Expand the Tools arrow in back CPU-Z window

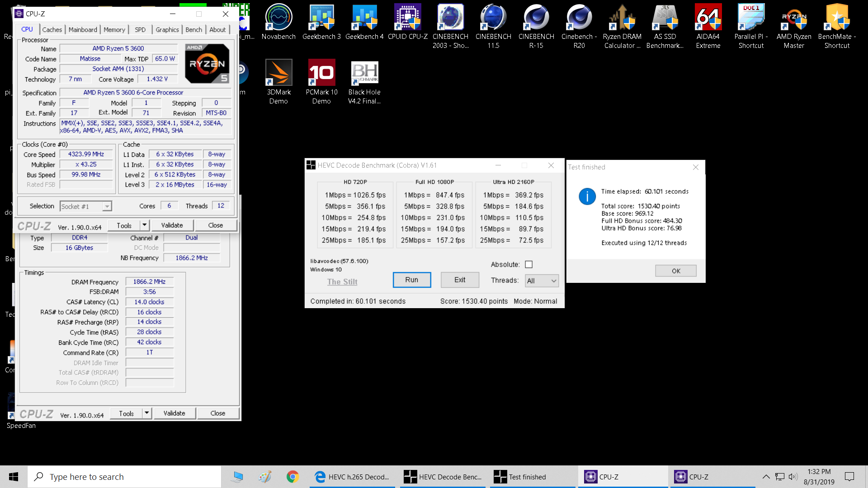(x=146, y=413)
